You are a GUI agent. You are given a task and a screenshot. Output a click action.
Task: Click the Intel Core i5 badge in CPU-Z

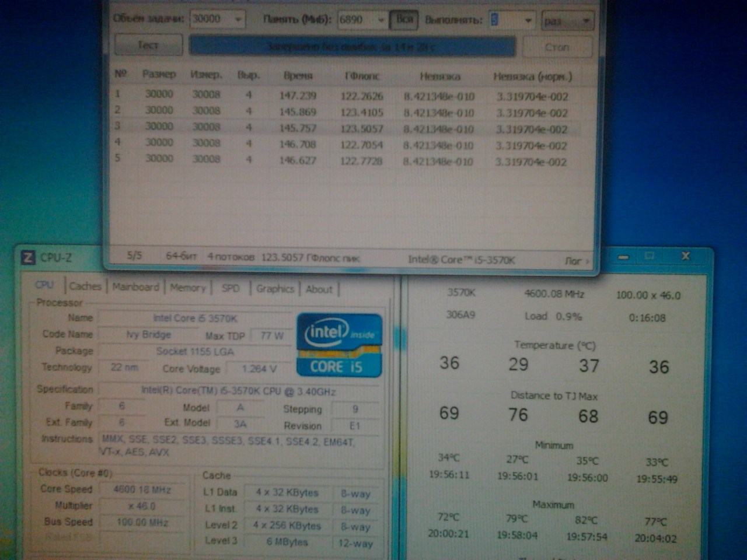339,345
